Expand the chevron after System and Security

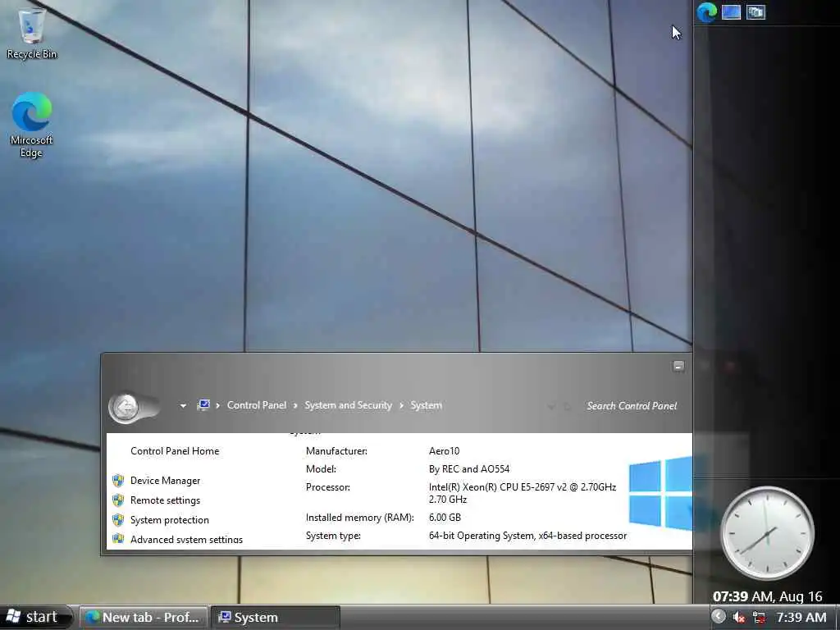pos(401,405)
